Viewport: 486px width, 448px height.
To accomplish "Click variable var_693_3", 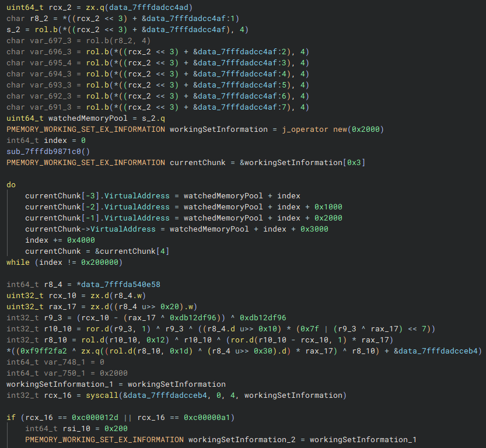I will [x=51, y=85].
